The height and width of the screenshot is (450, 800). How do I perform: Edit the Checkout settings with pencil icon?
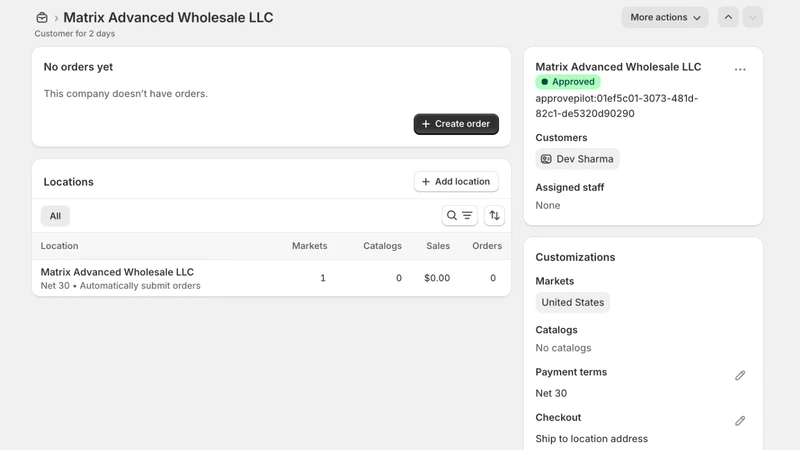740,421
